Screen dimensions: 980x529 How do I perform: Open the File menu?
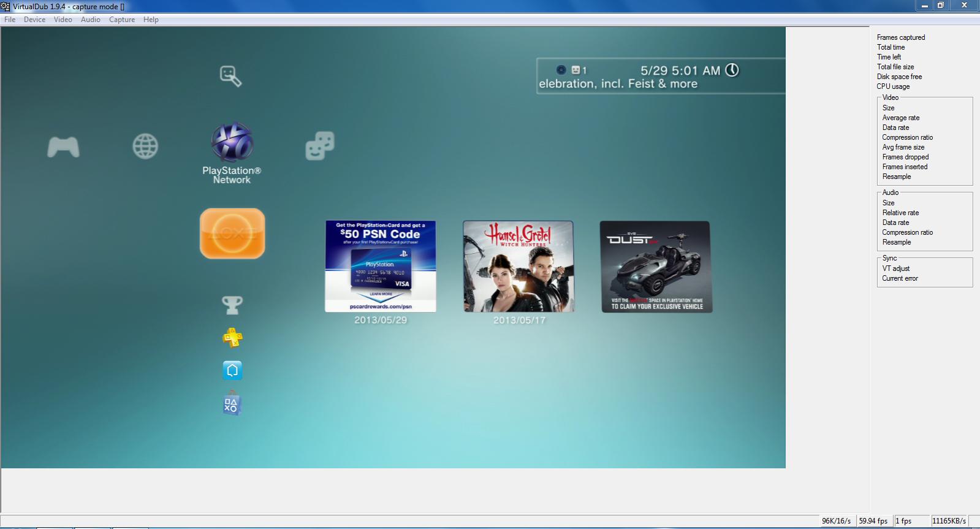pyautogui.click(x=10, y=20)
